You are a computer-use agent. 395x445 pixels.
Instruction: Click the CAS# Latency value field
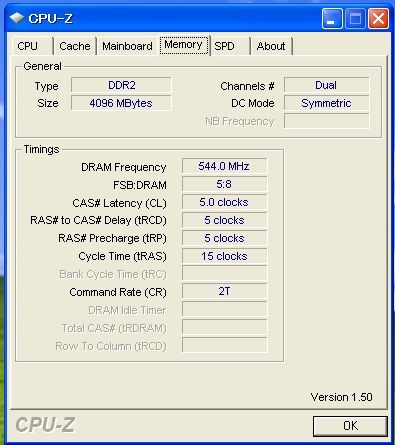224,202
